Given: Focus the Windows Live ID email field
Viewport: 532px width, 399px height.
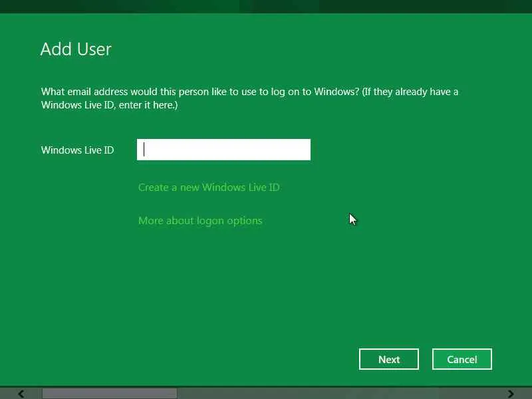Looking at the screenshot, I should 223,150.
